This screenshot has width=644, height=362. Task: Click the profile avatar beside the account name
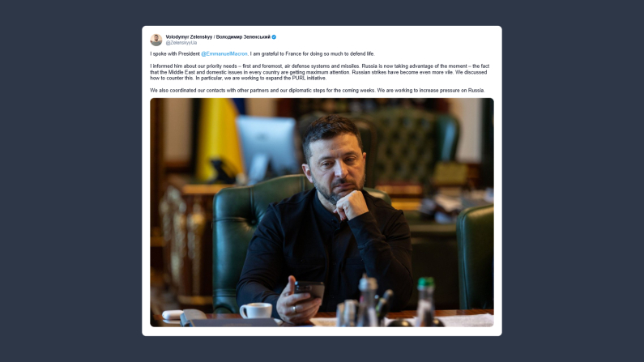(x=156, y=40)
